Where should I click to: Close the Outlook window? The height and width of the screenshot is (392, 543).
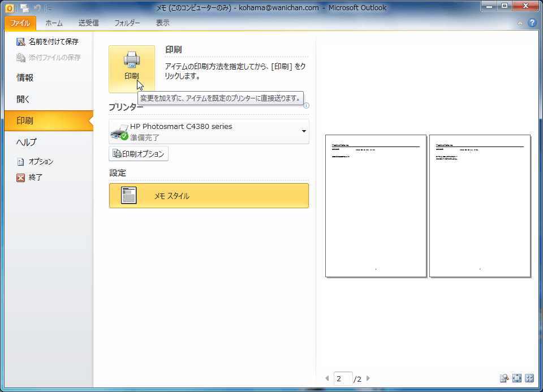pos(525,6)
